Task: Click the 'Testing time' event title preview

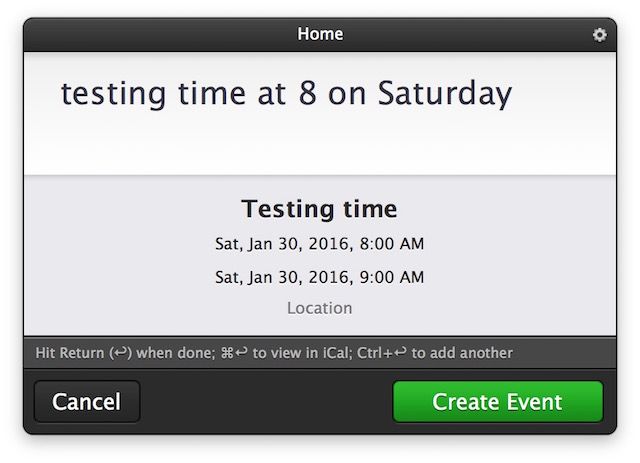Action: pos(319,209)
